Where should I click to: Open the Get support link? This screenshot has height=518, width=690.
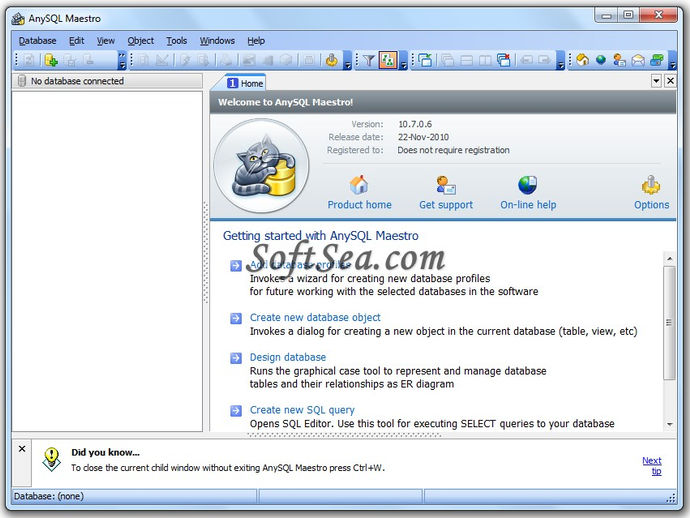(x=446, y=205)
